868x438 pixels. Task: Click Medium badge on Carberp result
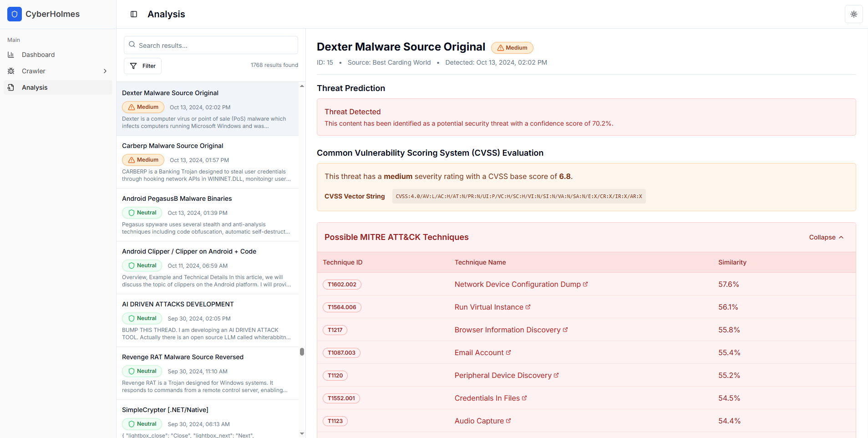click(143, 160)
